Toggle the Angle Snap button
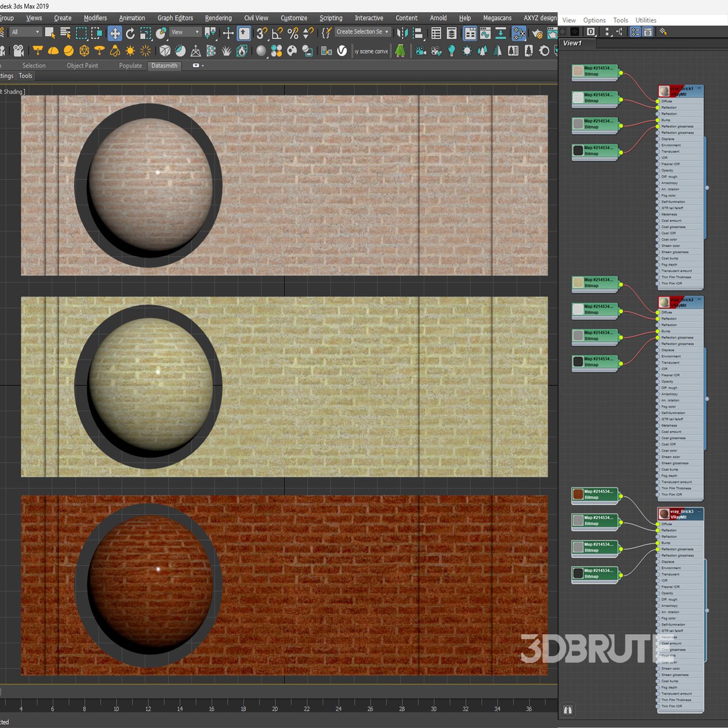The image size is (728, 728). coord(277,33)
